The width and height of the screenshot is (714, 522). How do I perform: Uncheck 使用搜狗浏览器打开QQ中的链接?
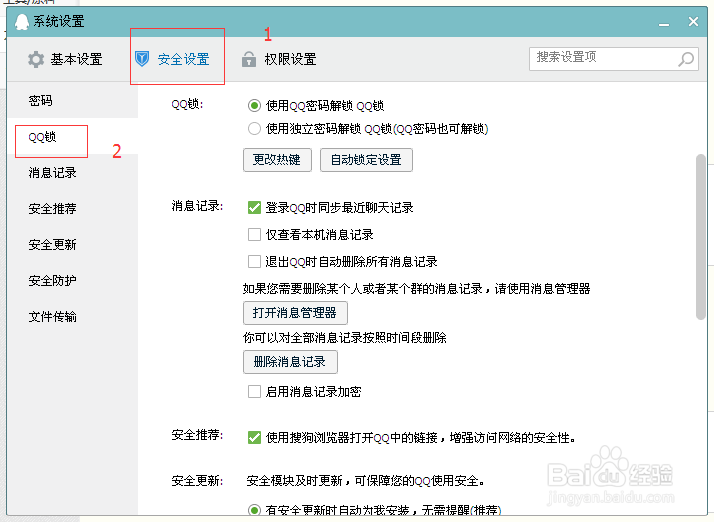pos(254,437)
